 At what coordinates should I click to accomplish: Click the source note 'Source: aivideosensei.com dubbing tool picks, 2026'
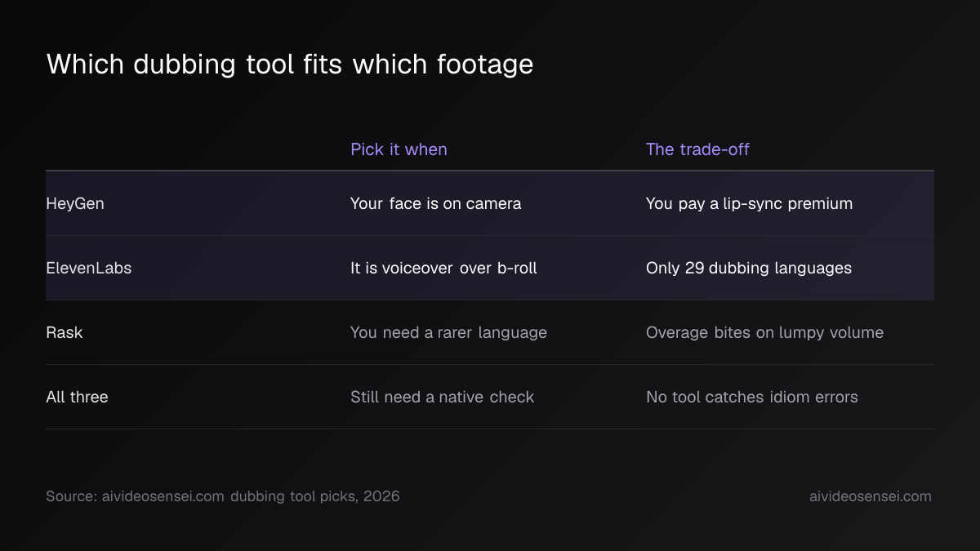coord(223,496)
